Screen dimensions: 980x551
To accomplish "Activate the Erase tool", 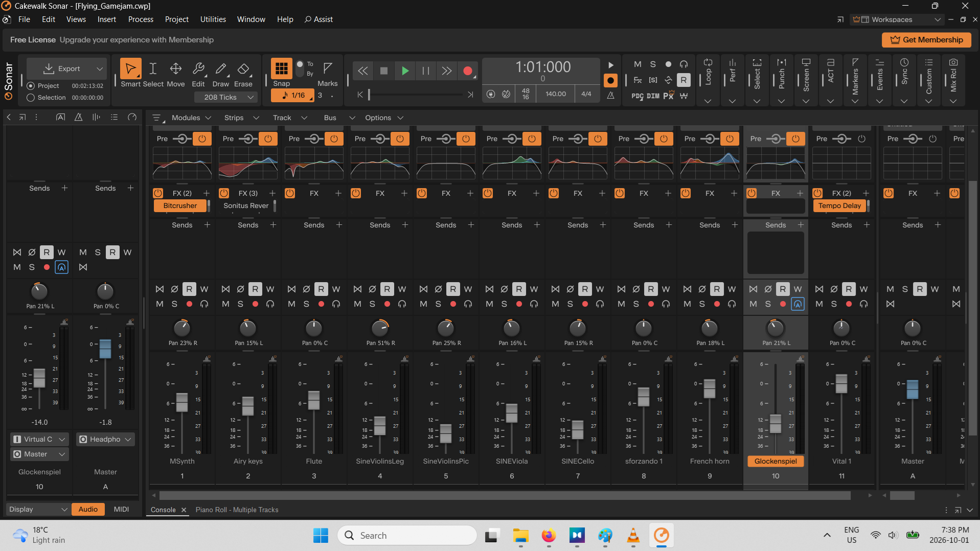I will (243, 69).
